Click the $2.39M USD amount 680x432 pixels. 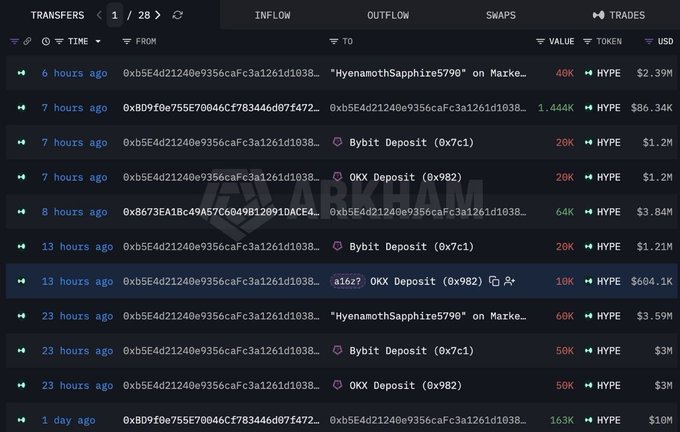[654, 73]
